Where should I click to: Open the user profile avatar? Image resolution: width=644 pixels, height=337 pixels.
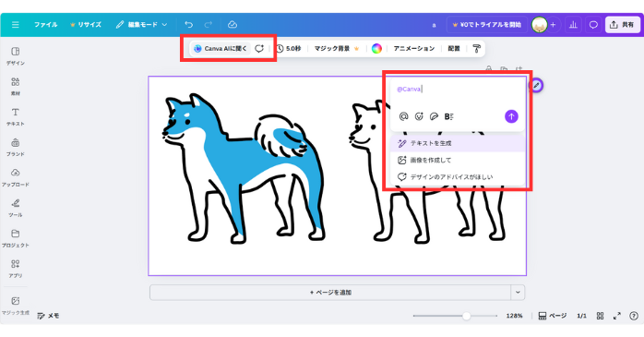pos(539,25)
